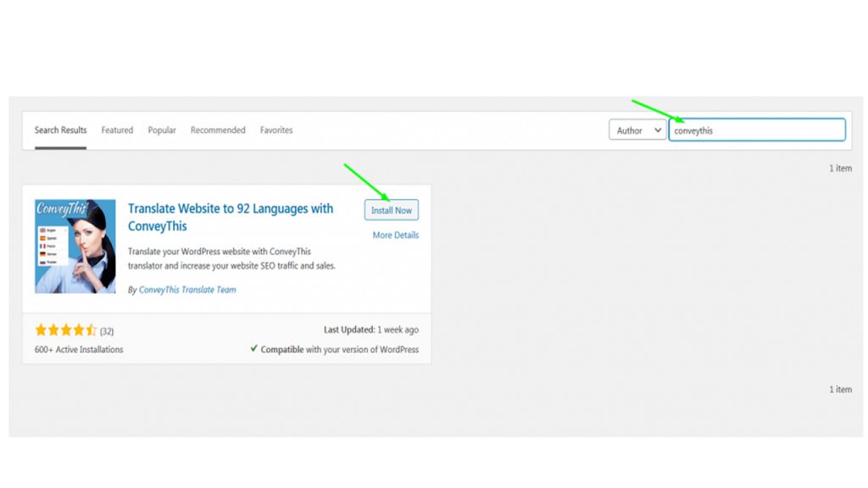This screenshot has width=868, height=488.
Task: Switch to the Popular tab
Action: 162,130
